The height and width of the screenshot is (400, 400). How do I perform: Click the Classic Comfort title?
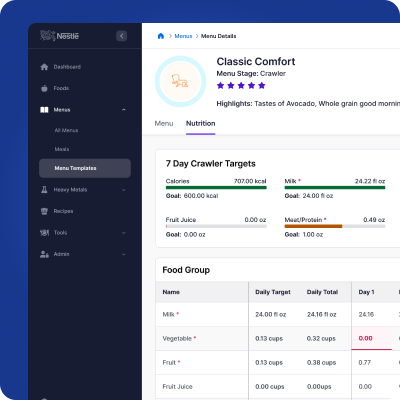[256, 61]
